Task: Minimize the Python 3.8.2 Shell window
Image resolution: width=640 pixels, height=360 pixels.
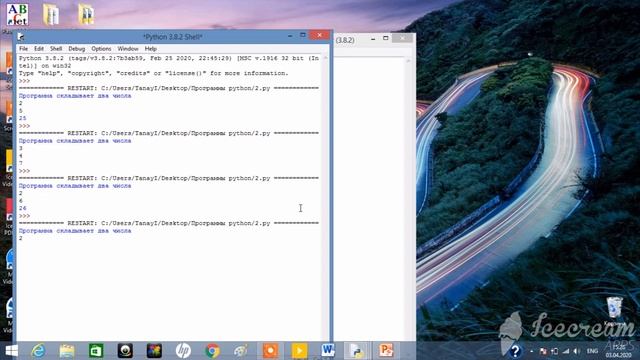Action: pos(290,36)
